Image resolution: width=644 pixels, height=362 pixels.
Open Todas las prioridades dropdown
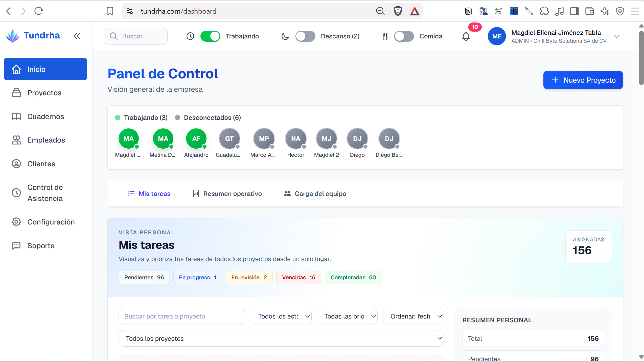tap(347, 316)
